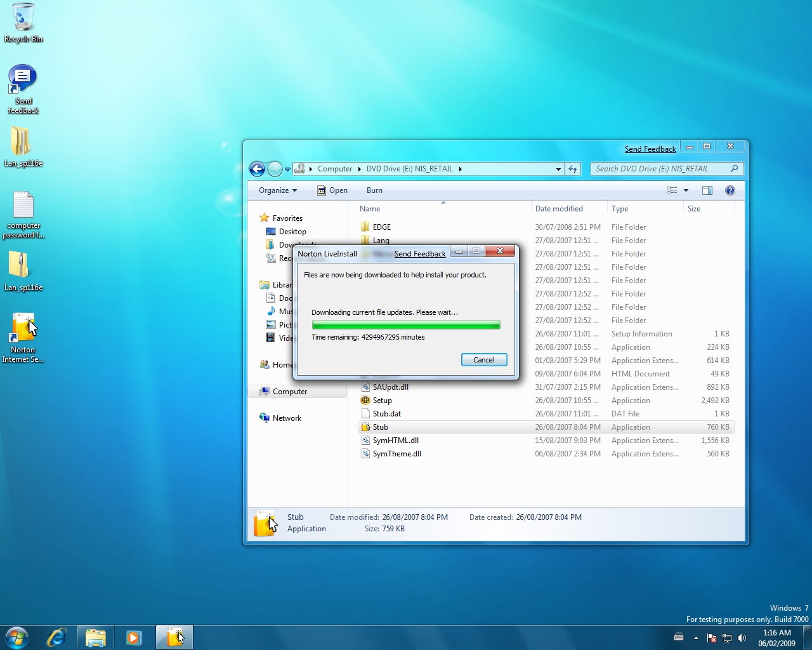Expand the recent pages dropdown arrow
Image resolution: width=812 pixels, height=650 pixels.
click(x=287, y=169)
